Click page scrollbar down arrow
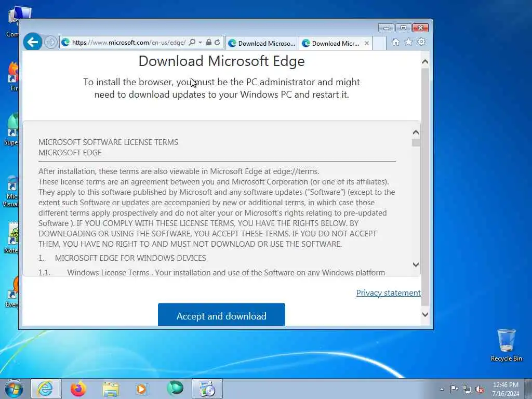The width and height of the screenshot is (532, 399). coord(425,314)
